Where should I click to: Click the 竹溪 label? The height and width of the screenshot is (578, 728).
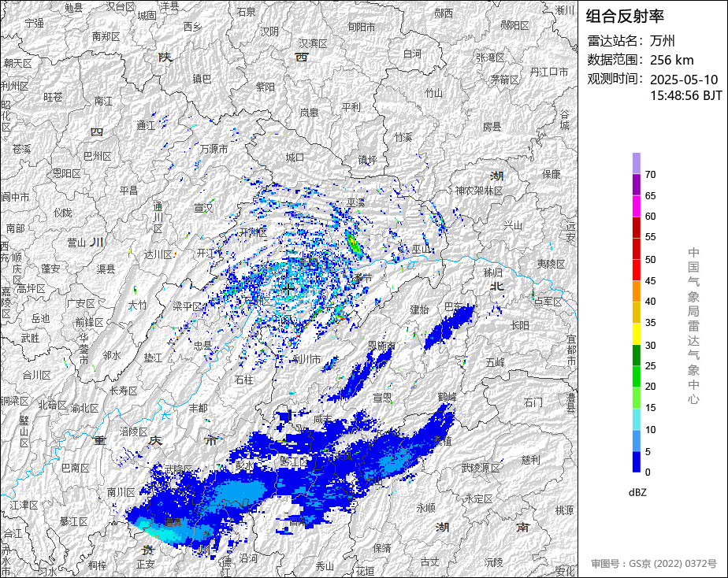click(403, 137)
